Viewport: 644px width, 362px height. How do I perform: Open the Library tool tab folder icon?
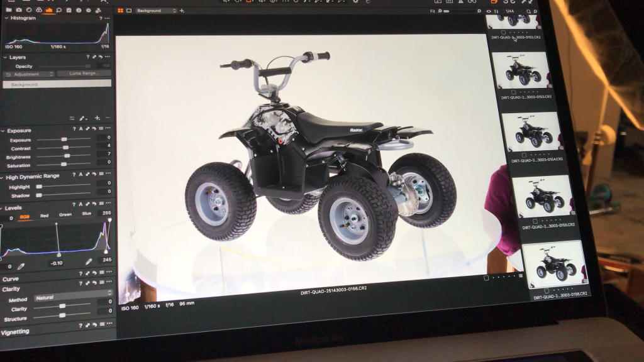click(9, 10)
